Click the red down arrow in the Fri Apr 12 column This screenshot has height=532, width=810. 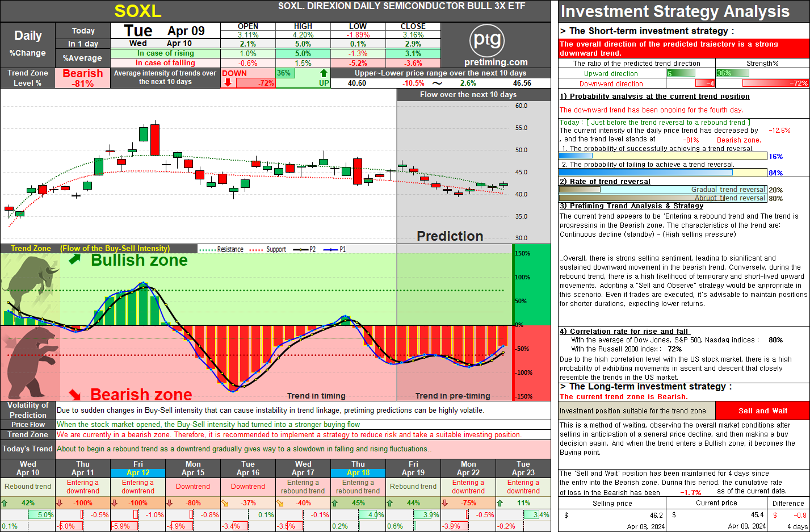coord(114,502)
